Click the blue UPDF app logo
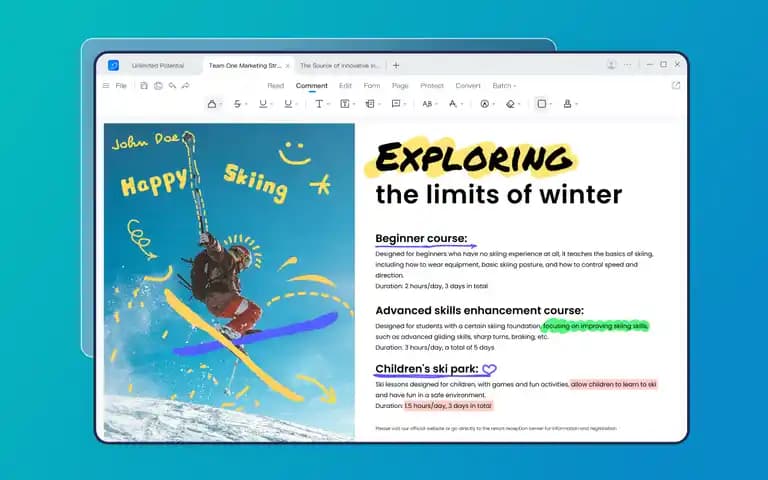 [x=113, y=65]
